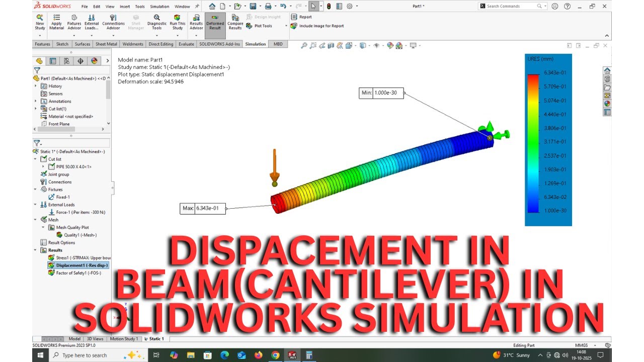This screenshot has width=644, height=362.
Task: Undo the last action
Action: (x=283, y=7)
